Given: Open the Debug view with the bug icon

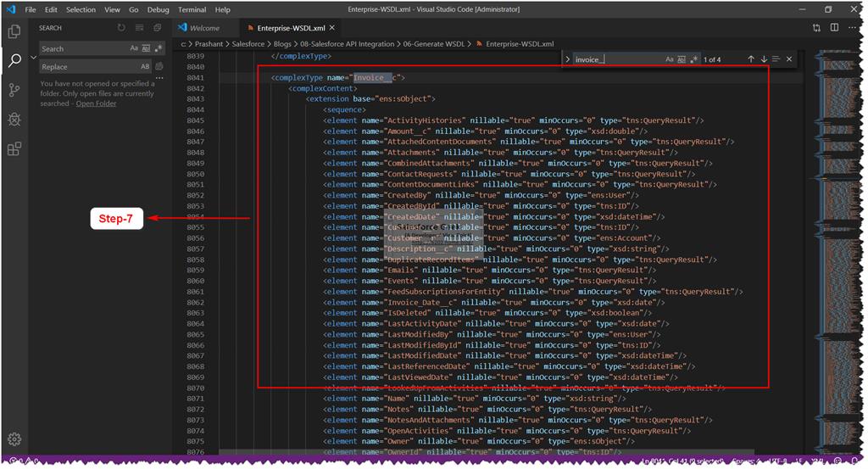Looking at the screenshot, I should coord(14,119).
